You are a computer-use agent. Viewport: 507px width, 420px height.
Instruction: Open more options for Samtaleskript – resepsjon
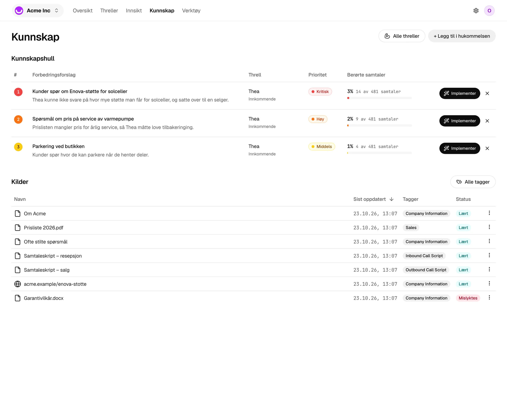tap(489, 255)
